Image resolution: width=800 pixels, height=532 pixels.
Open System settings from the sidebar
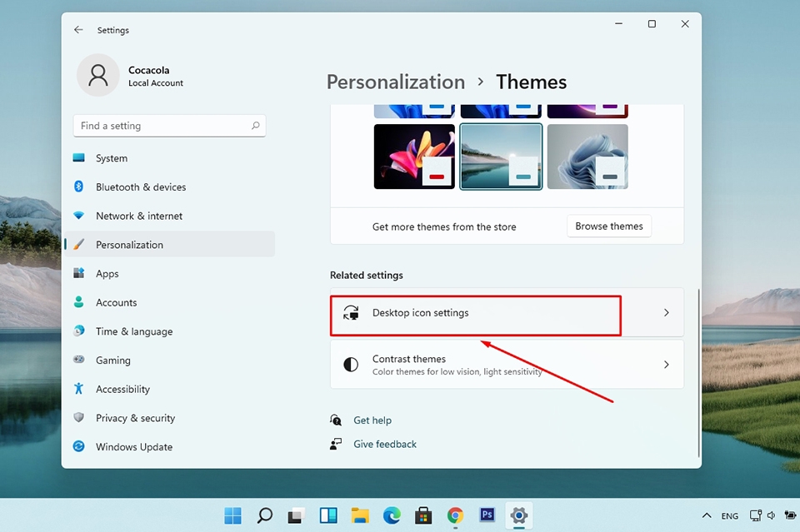[111, 157]
